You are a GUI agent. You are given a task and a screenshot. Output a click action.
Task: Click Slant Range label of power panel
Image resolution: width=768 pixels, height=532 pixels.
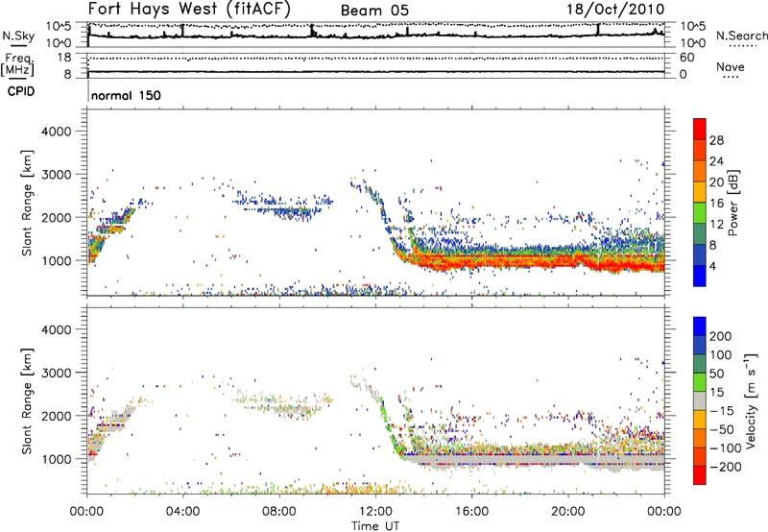[27, 203]
